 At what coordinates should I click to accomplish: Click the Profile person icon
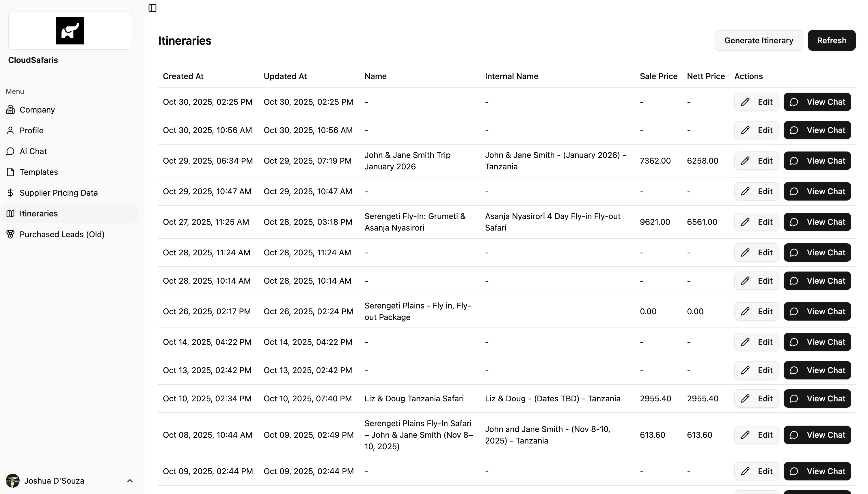10,130
